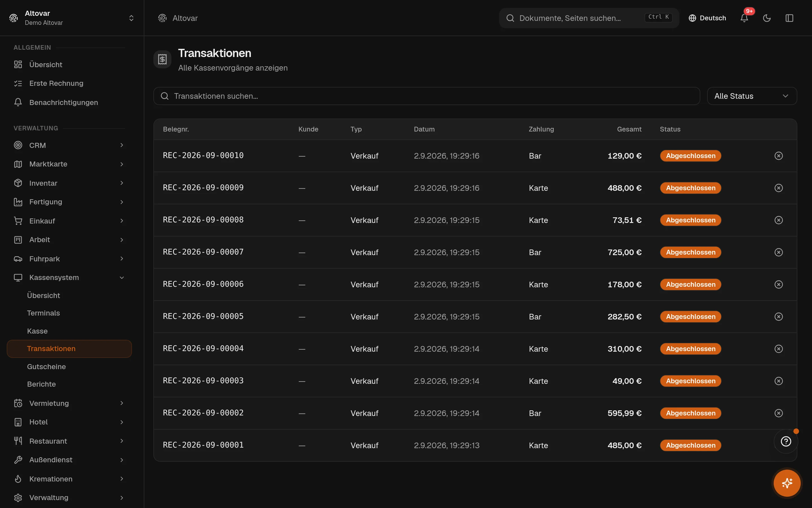Screen dimensions: 812x508
Task: Click the CRM target icon
Action: [18, 145]
